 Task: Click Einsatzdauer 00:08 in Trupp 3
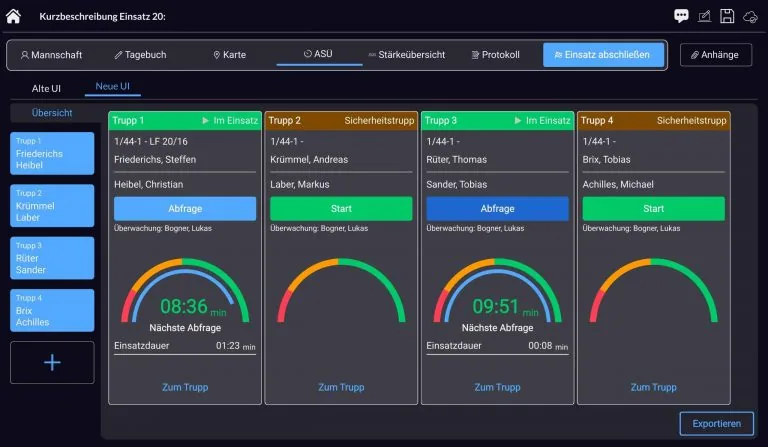coord(497,346)
